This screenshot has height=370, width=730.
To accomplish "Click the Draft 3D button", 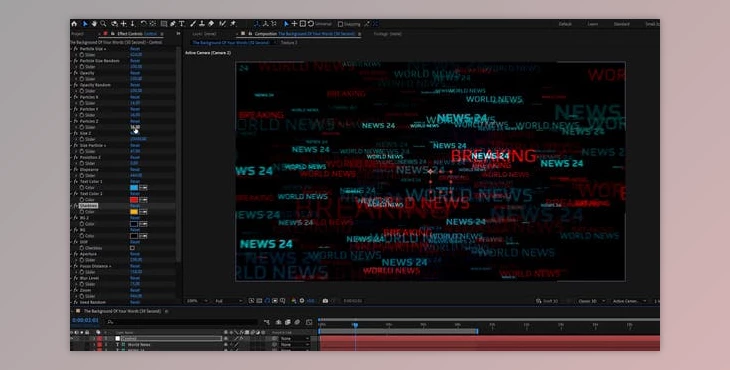I will click(547, 301).
